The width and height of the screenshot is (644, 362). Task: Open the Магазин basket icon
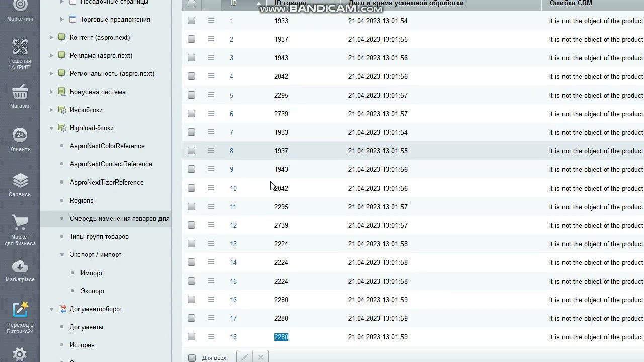(x=20, y=92)
